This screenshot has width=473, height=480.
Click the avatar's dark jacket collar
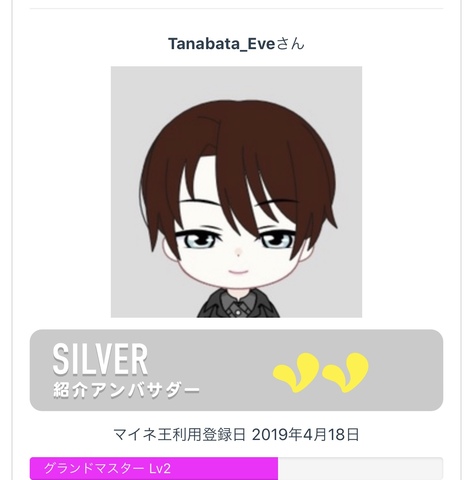click(x=238, y=303)
